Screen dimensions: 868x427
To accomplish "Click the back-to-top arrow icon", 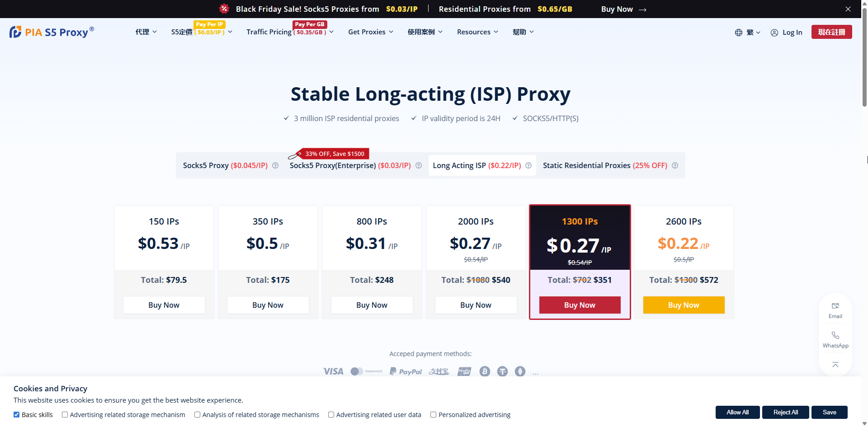I will pyautogui.click(x=835, y=365).
